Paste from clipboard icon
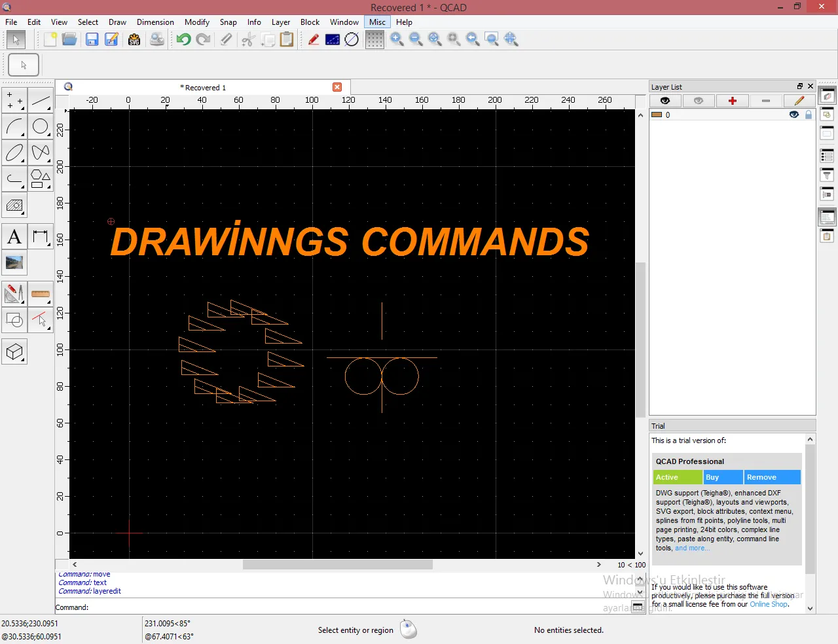 pos(287,39)
